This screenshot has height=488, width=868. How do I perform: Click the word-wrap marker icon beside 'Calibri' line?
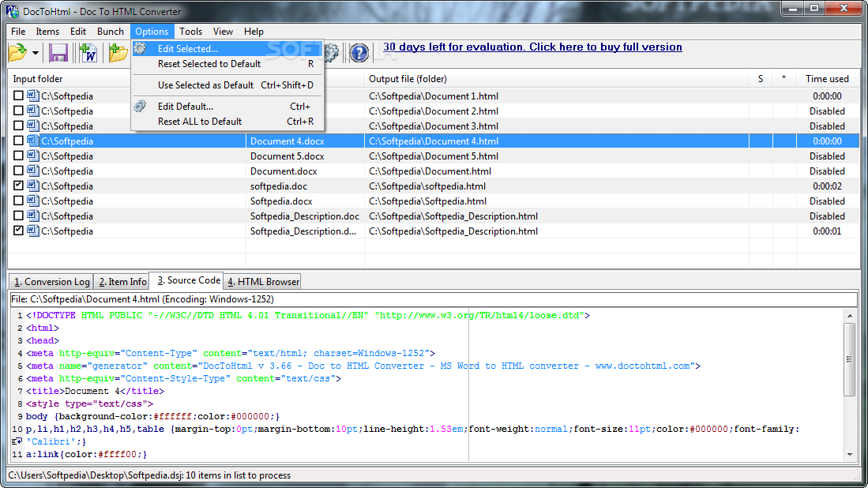coord(17,441)
